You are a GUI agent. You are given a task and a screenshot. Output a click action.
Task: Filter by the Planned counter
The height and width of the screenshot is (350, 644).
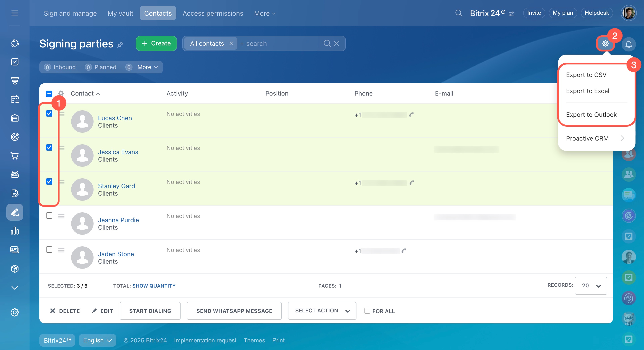coord(101,67)
